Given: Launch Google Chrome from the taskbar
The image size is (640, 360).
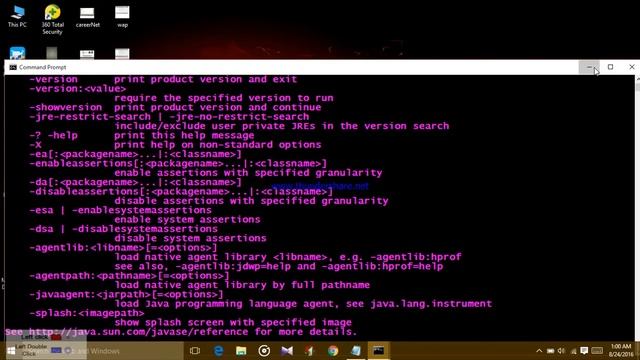Looking at the screenshot, I should click(x=333, y=351).
